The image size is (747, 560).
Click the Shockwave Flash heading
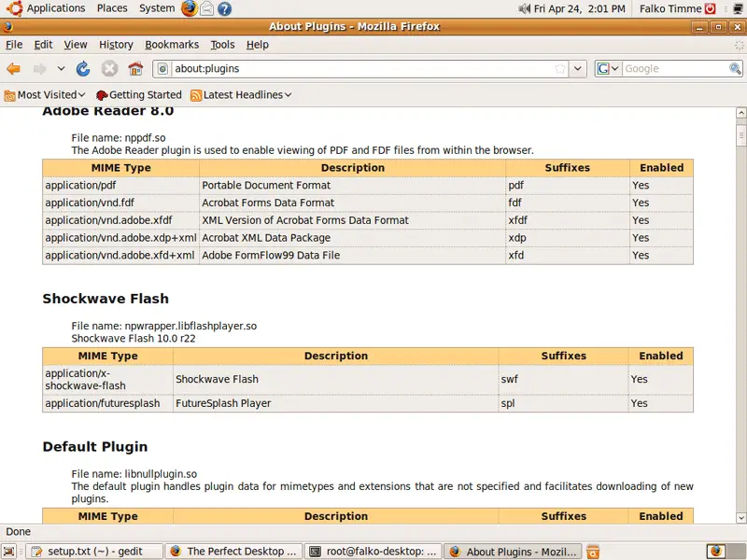click(106, 299)
